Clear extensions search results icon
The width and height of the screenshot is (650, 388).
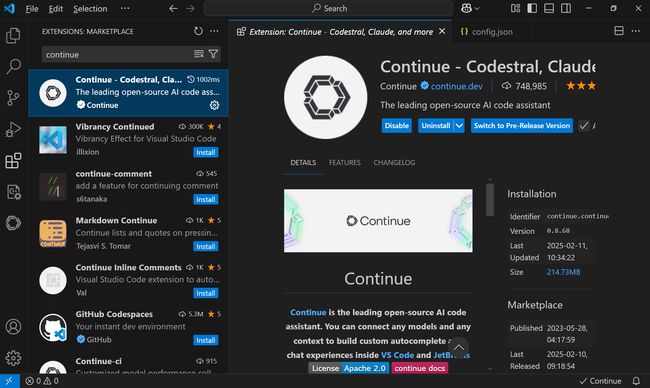click(x=199, y=54)
